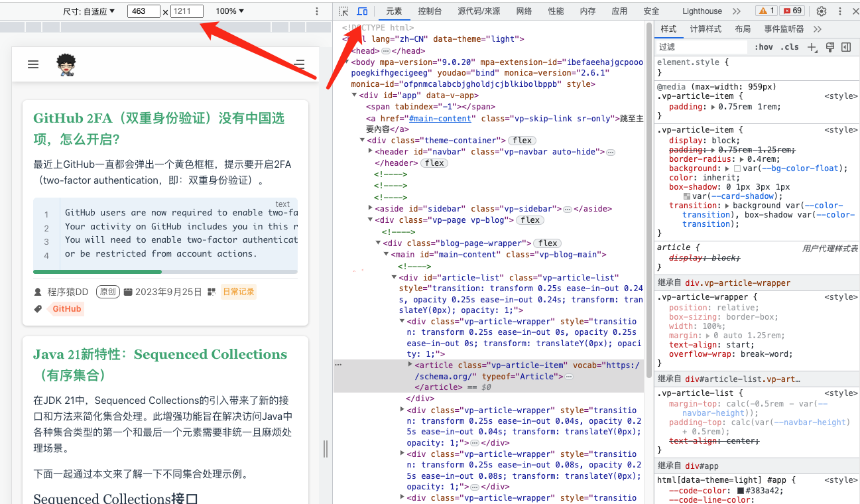Click the --card-shadow color swatch
Viewport: 860px width, 504px height.
[x=687, y=196]
